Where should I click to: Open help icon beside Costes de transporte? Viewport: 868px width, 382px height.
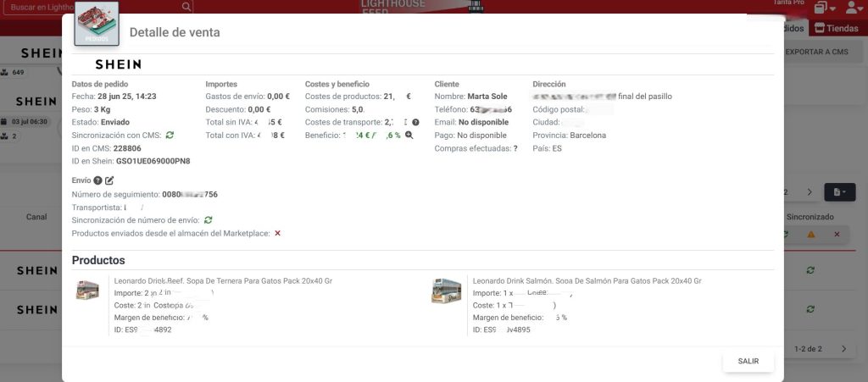(x=415, y=122)
